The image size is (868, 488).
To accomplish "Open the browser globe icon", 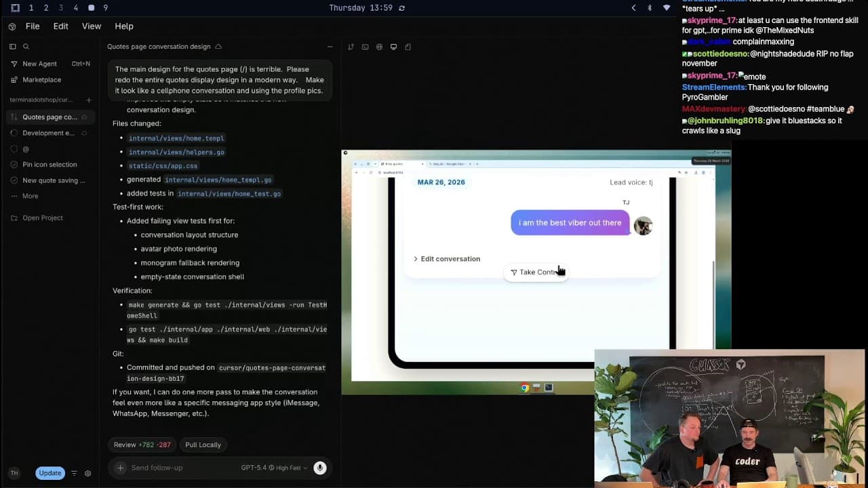I will [379, 47].
